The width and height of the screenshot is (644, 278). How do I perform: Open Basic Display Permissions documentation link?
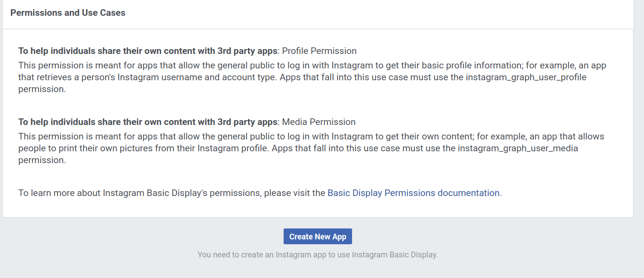413,193
